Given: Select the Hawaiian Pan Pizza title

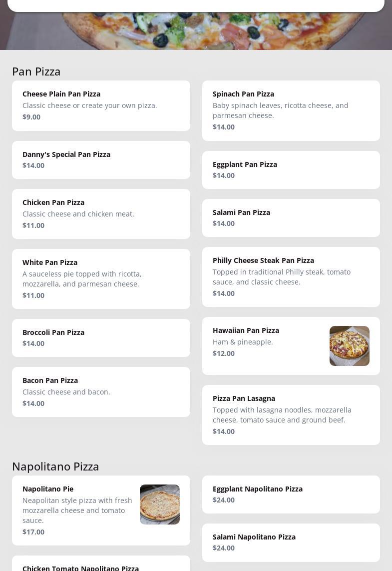Looking at the screenshot, I should click(246, 330).
